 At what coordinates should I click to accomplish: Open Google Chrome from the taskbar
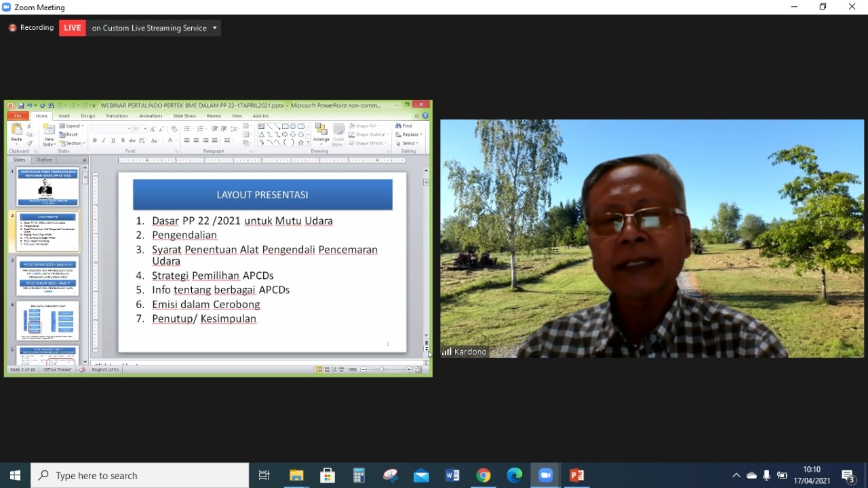pos(484,475)
